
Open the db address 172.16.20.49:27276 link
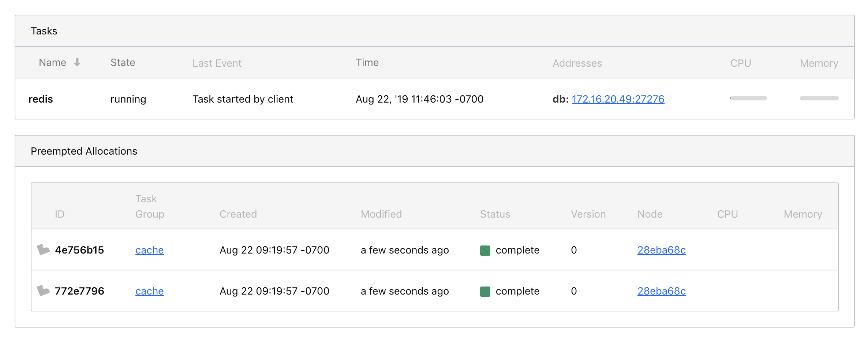[618, 99]
